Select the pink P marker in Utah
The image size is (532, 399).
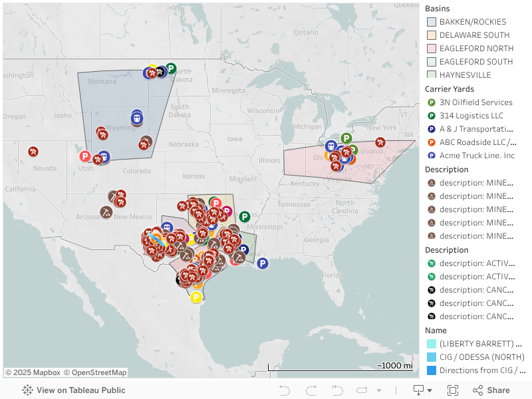pos(85,156)
